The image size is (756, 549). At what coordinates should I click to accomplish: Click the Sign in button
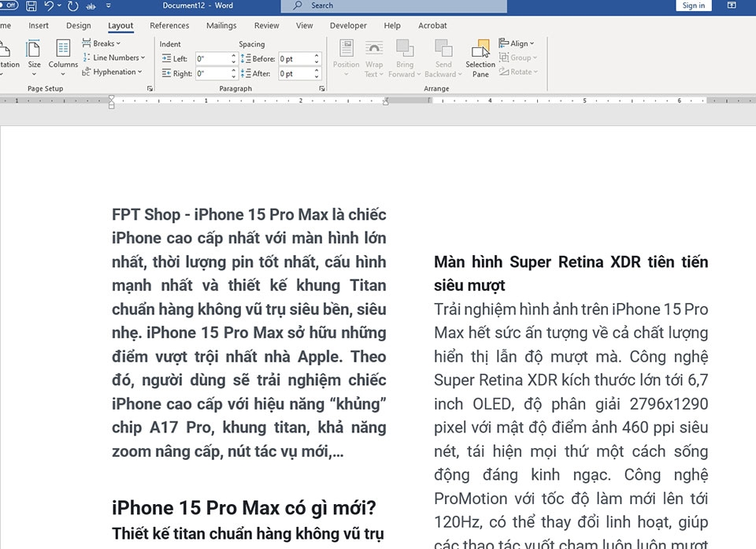coord(693,6)
